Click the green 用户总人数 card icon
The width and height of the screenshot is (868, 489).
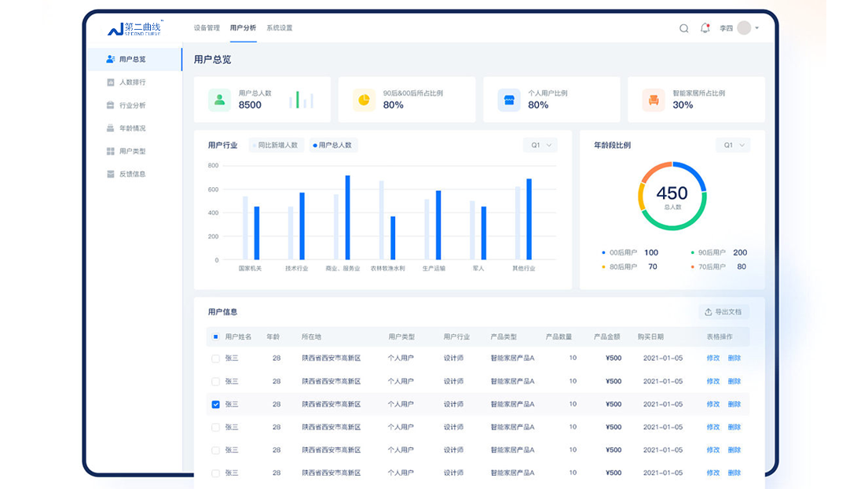click(x=220, y=100)
